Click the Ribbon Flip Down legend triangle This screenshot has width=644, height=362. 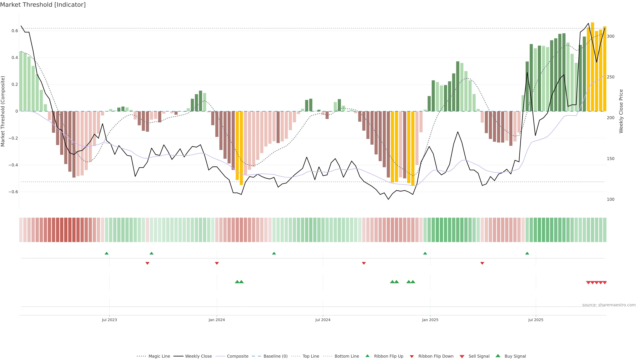click(412, 356)
